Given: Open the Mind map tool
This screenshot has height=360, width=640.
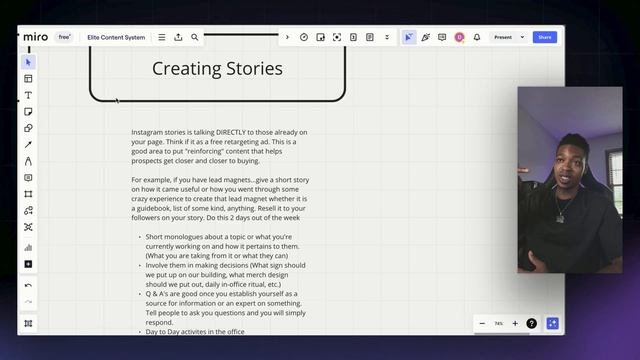Looking at the screenshot, I should [28, 227].
